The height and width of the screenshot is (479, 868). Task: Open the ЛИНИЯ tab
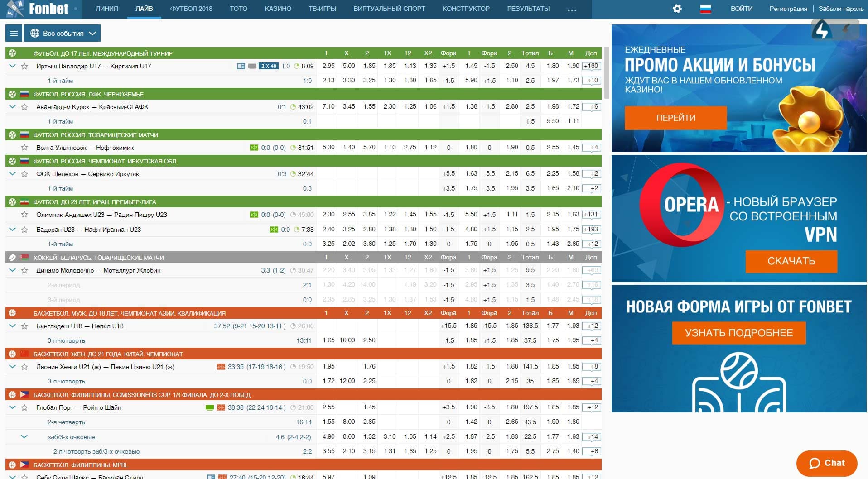(x=107, y=9)
